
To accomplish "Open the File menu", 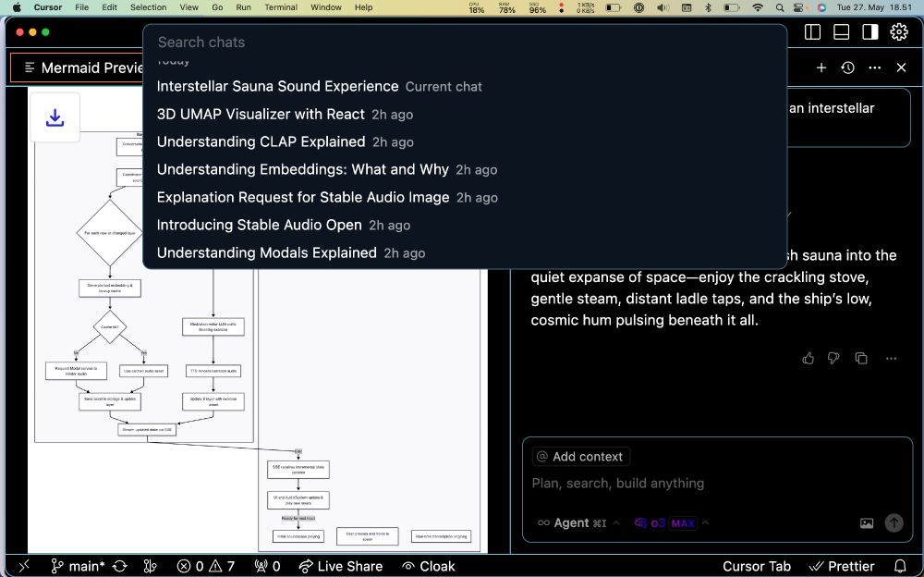I will coord(82,7).
